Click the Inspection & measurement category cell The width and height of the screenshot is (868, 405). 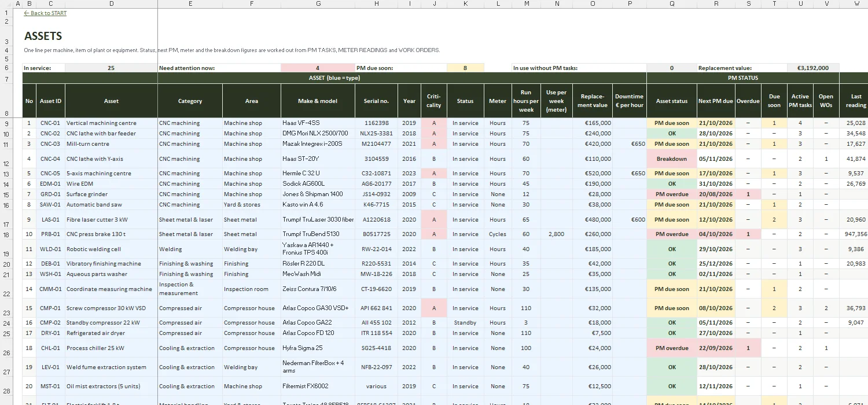click(190, 289)
